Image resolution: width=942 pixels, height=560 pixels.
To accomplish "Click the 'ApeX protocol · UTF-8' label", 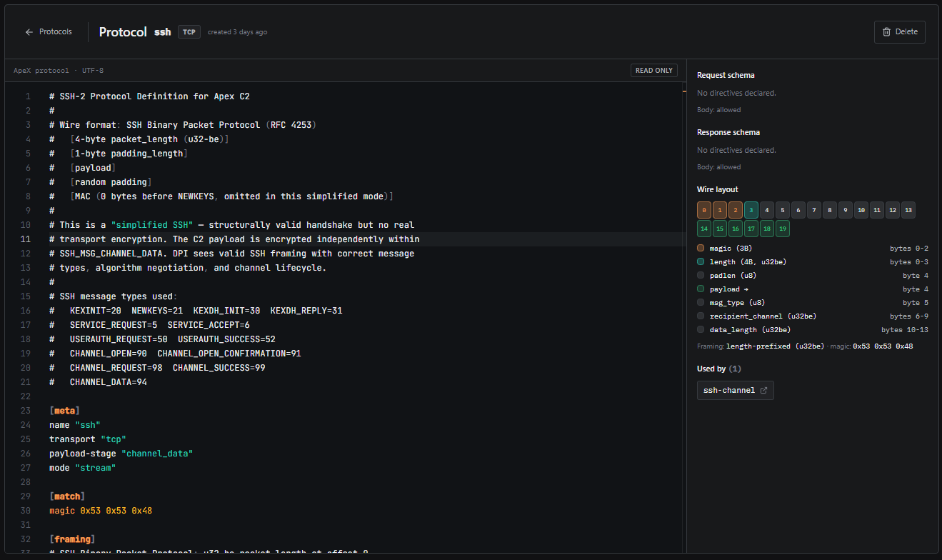I will 59,71.
